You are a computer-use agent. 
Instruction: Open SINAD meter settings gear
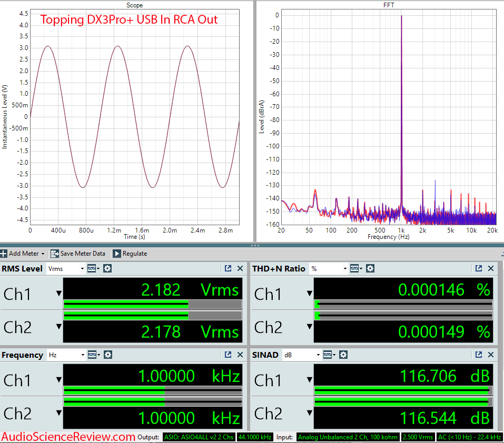343,355
